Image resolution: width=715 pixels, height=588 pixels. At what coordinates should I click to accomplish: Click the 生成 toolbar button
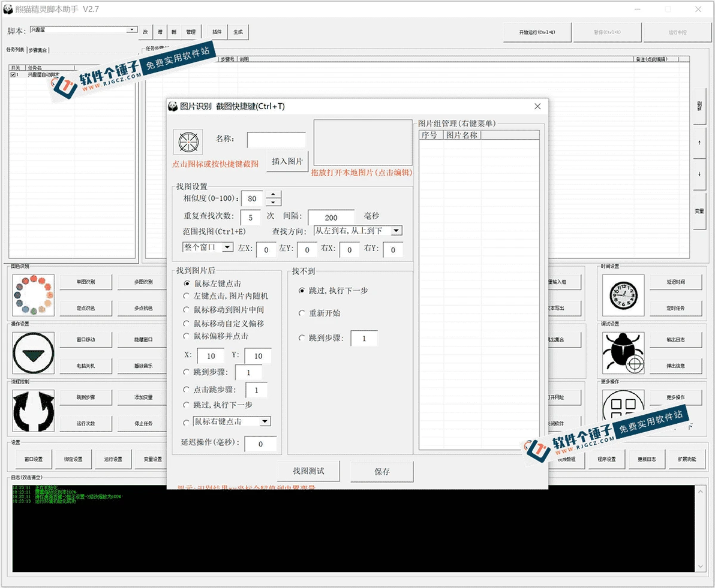[x=238, y=32]
